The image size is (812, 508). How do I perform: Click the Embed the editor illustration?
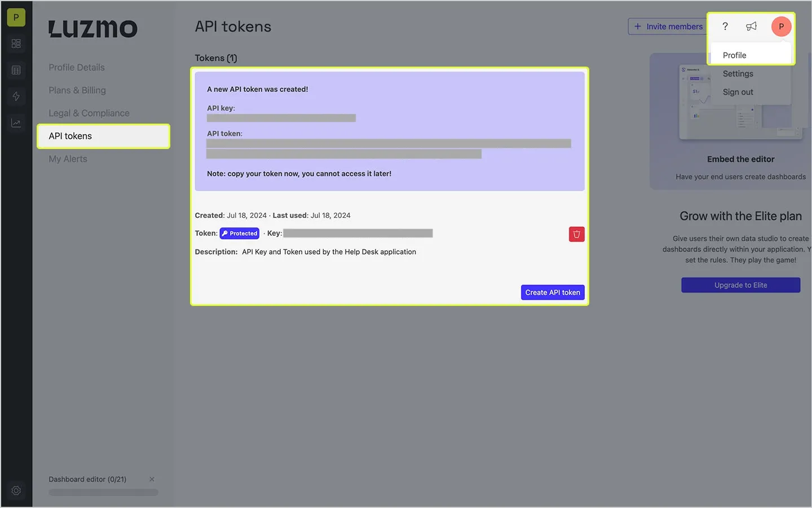pos(740,102)
